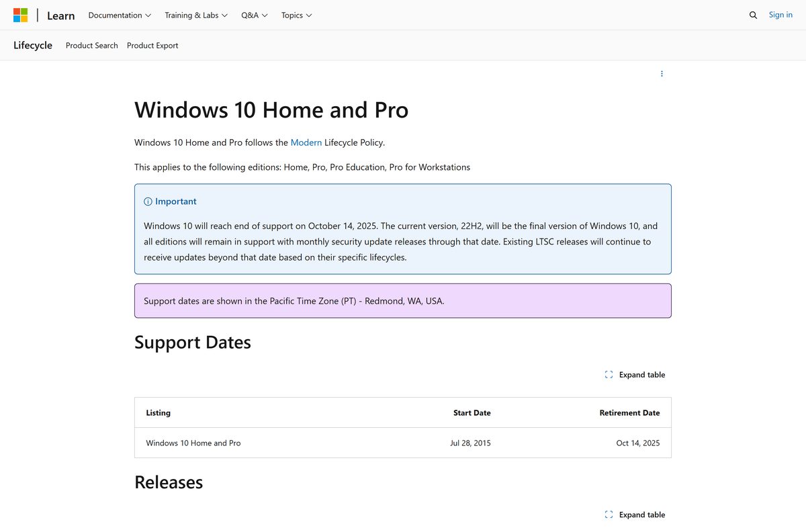Open the search magnifier icon
The width and height of the screenshot is (806, 532).
[753, 15]
